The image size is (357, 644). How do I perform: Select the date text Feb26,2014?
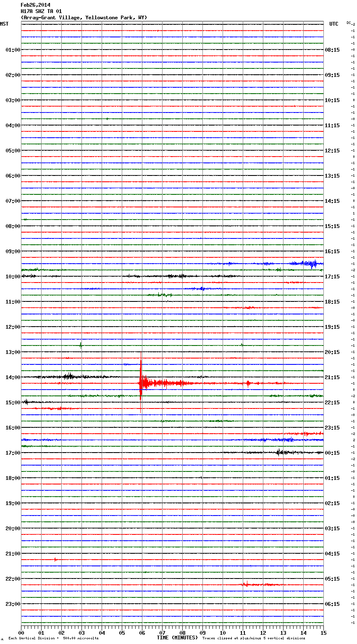[35, 5]
